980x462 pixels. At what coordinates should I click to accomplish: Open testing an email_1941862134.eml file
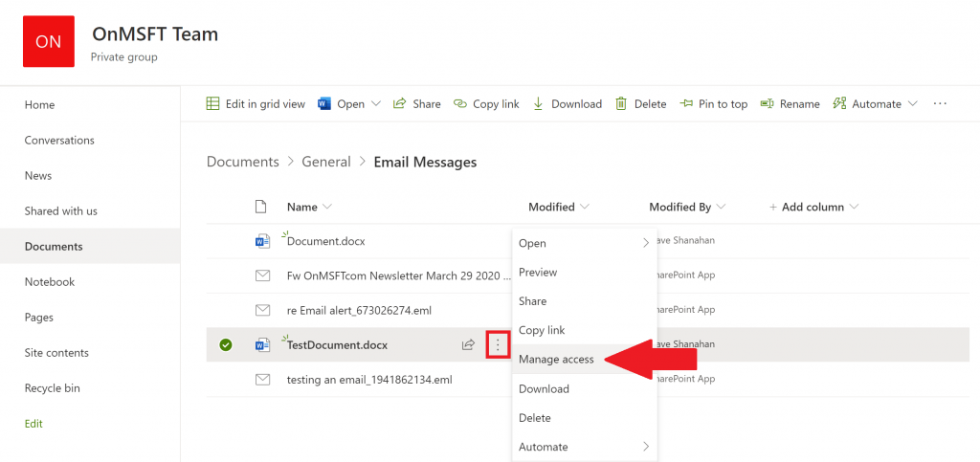pos(369,379)
